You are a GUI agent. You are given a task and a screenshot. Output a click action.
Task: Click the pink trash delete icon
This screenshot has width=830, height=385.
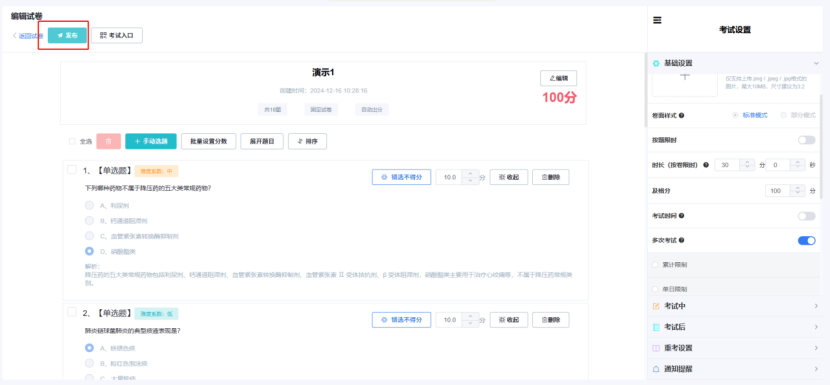point(109,141)
